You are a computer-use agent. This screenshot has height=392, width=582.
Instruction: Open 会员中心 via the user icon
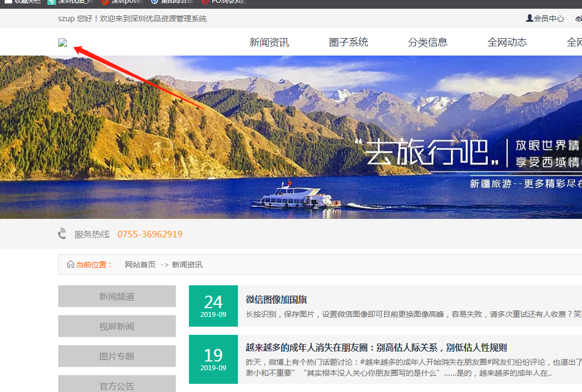point(529,19)
